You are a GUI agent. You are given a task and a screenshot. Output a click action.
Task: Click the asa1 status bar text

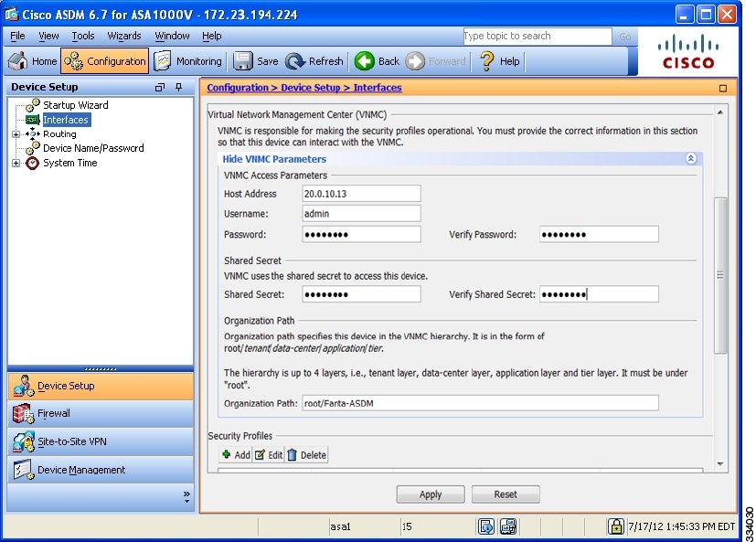tap(340, 526)
